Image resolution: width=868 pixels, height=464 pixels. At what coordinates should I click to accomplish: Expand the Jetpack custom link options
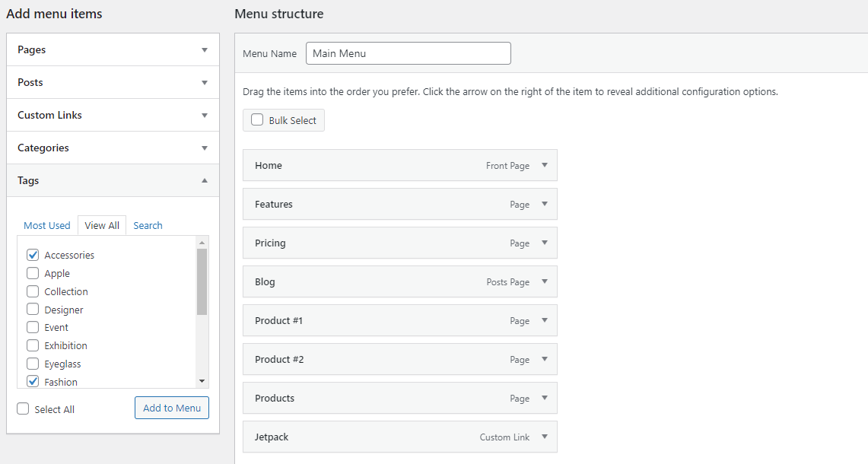point(545,437)
